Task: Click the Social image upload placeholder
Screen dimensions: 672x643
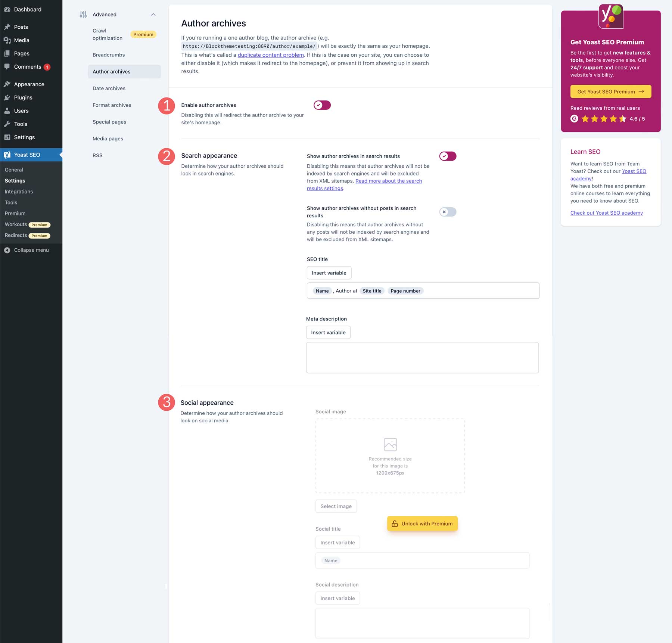Action: (390, 456)
